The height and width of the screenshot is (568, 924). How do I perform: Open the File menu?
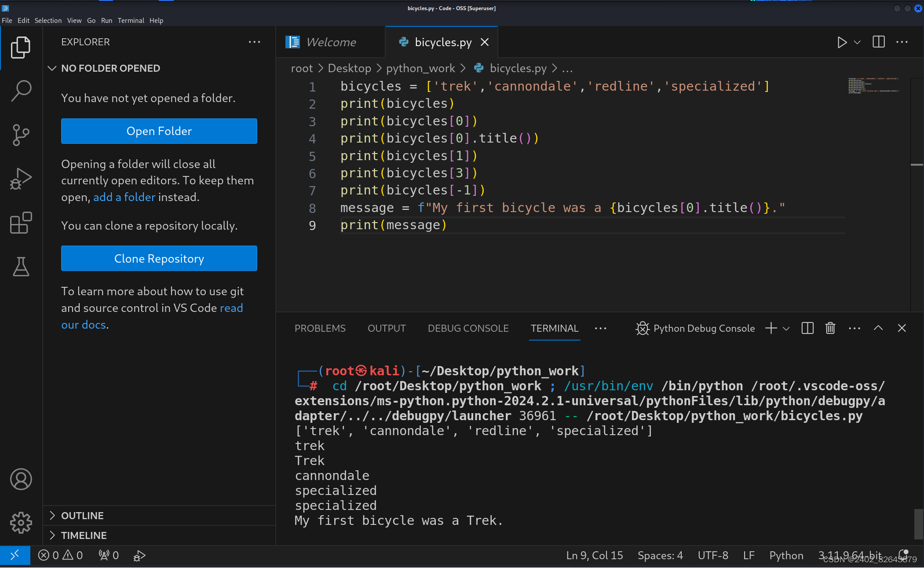pos(7,20)
